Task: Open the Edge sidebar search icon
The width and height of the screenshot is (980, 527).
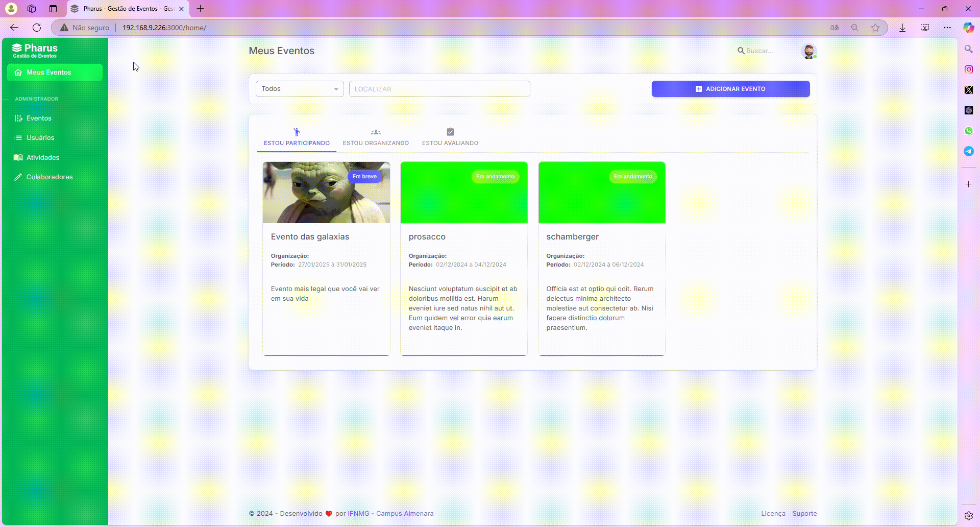Action: [x=969, y=49]
